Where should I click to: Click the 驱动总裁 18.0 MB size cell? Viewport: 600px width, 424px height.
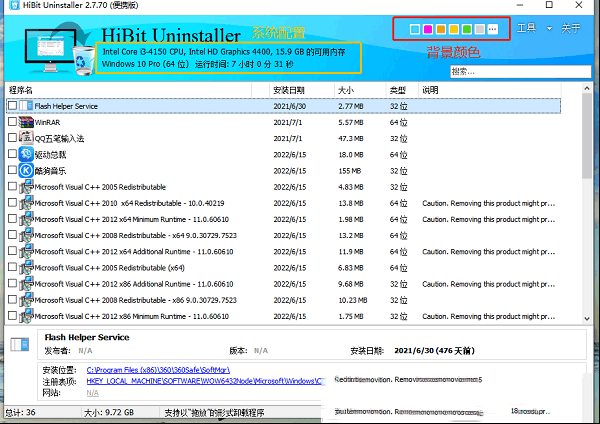pyautogui.click(x=351, y=155)
